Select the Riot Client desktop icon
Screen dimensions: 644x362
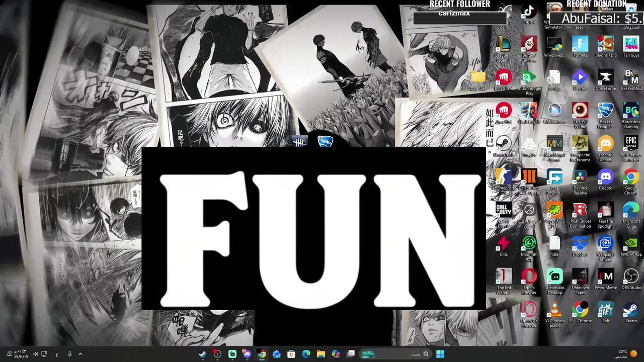click(x=504, y=80)
